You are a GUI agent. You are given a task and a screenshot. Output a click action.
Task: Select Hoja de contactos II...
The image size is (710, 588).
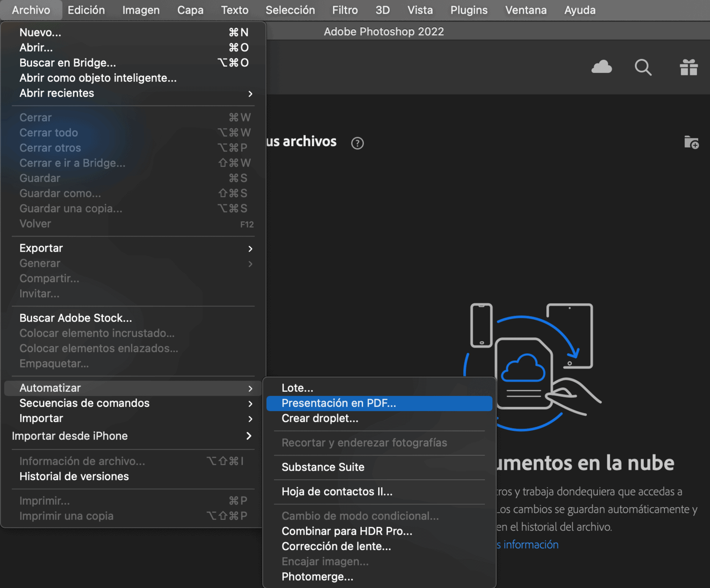pyautogui.click(x=379, y=492)
